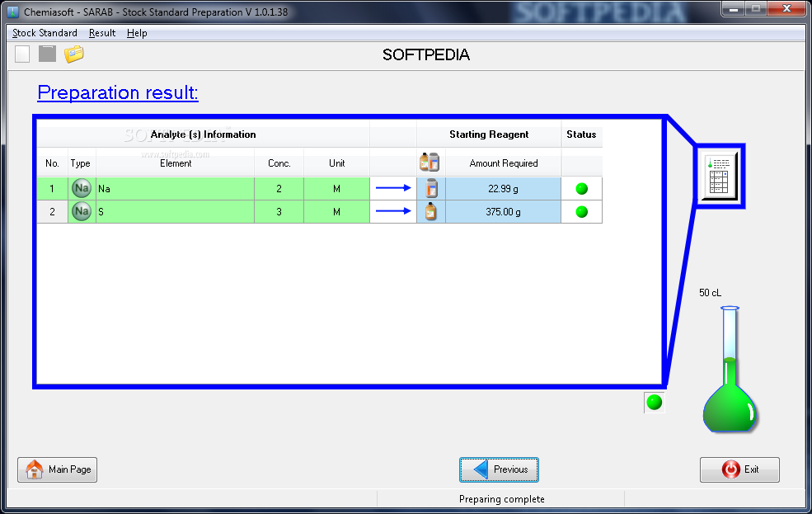Screen dimensions: 812x514
Task: Click the No. column header
Action: 52,163
